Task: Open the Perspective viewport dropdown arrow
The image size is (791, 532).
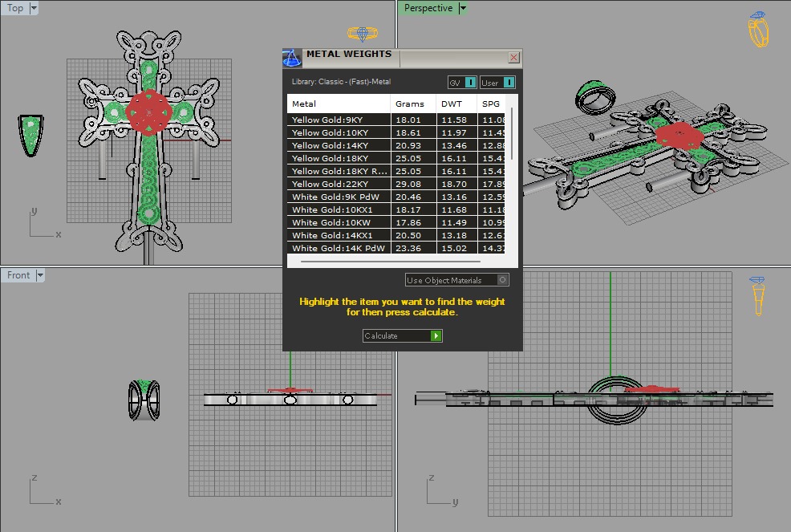Action: pyautogui.click(x=463, y=8)
